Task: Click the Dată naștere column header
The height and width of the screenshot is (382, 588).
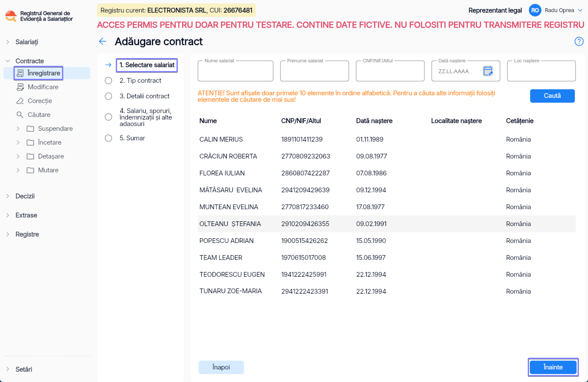Action: [374, 121]
